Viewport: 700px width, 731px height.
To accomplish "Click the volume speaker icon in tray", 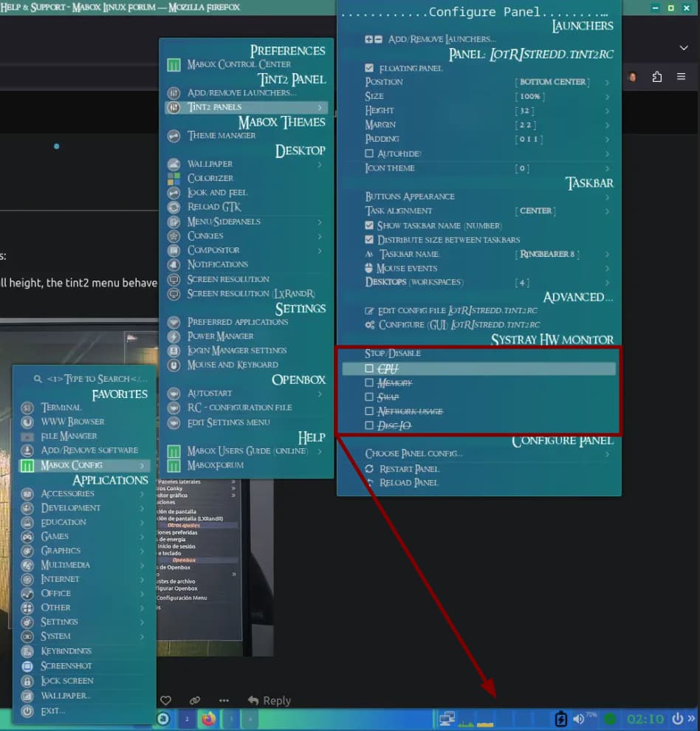I will (578, 718).
